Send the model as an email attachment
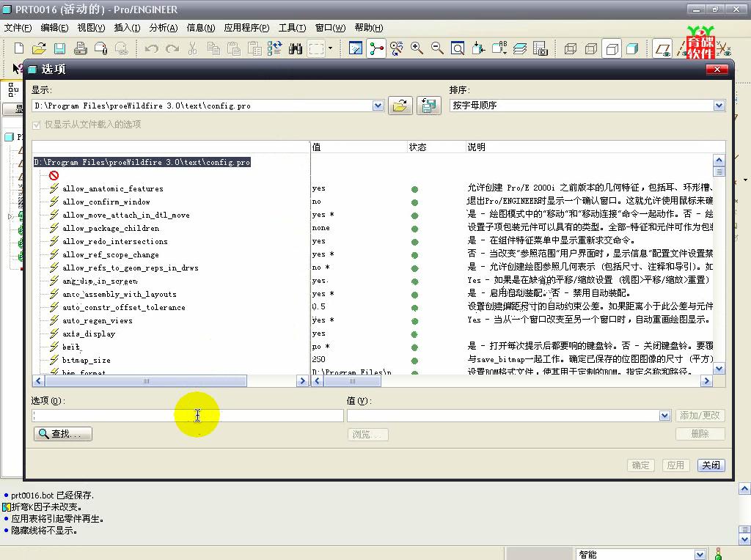The width and height of the screenshot is (751, 560). pos(101,48)
